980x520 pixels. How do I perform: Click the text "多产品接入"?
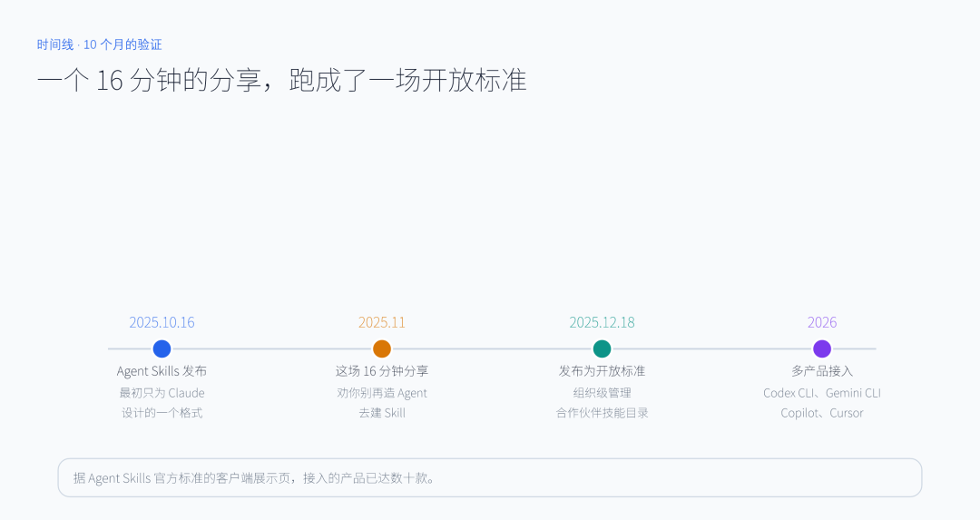pyautogui.click(x=822, y=371)
